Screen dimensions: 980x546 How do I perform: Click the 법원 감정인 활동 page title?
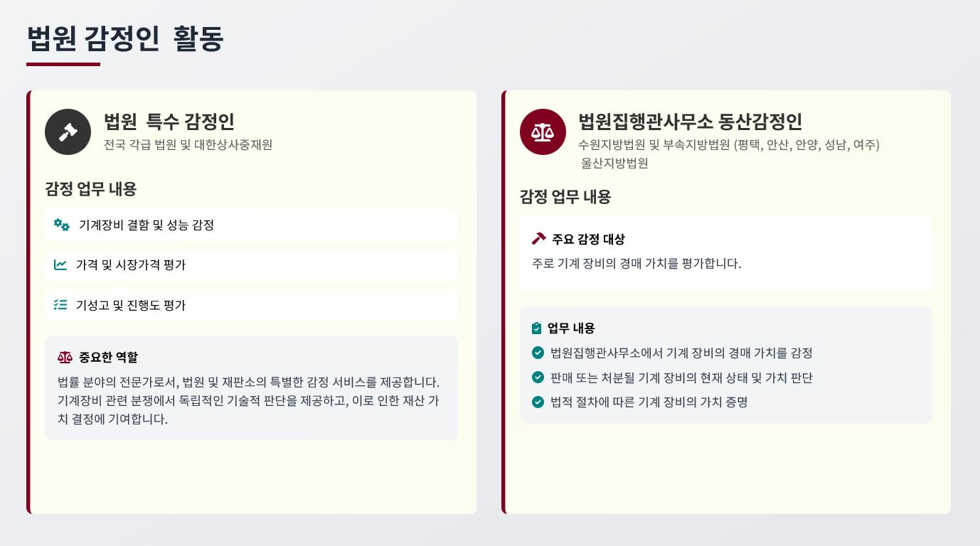click(x=125, y=39)
